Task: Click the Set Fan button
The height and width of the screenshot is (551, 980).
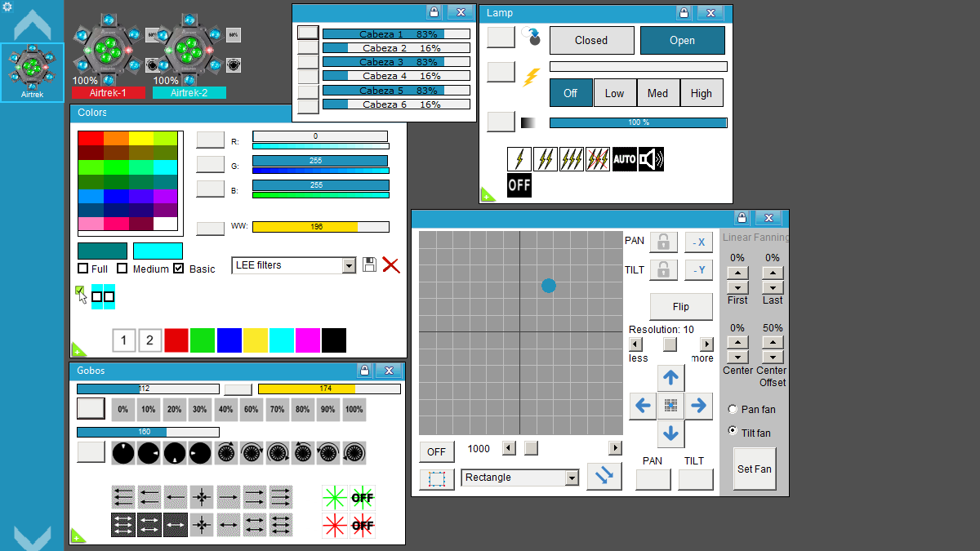Action: [755, 469]
